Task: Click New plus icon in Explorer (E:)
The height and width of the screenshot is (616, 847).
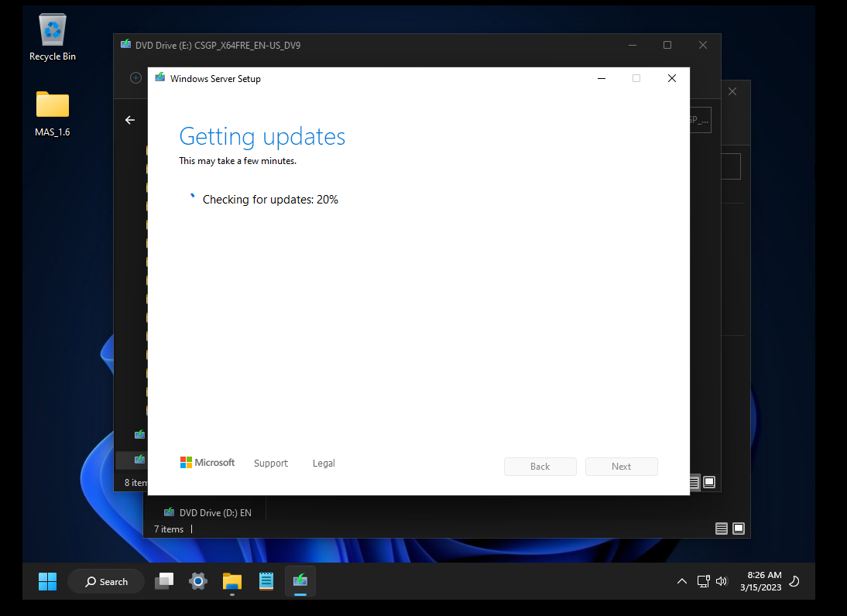Action: 135,77
